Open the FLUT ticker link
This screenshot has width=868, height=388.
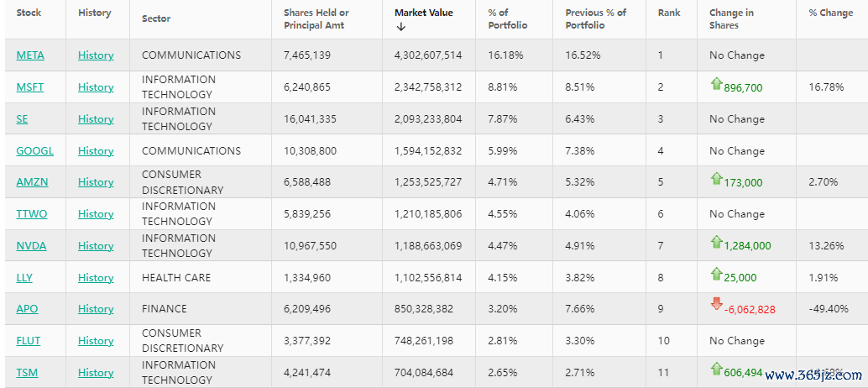[29, 341]
